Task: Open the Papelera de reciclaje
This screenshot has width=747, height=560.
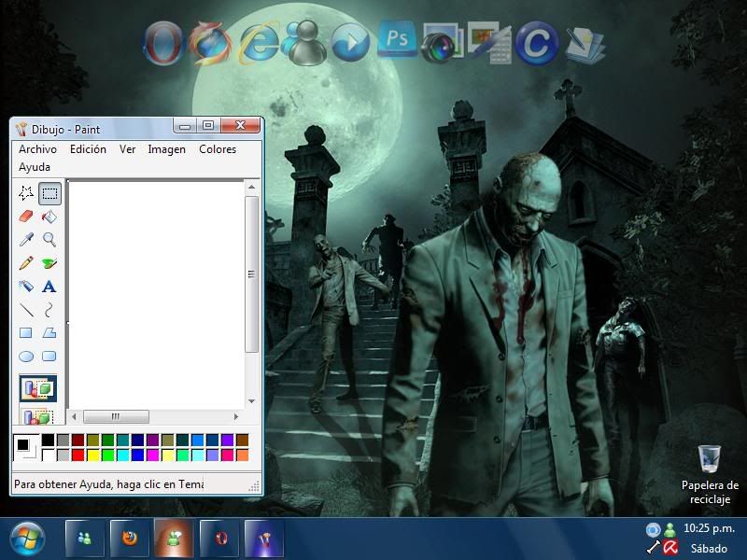Action: pos(710,474)
